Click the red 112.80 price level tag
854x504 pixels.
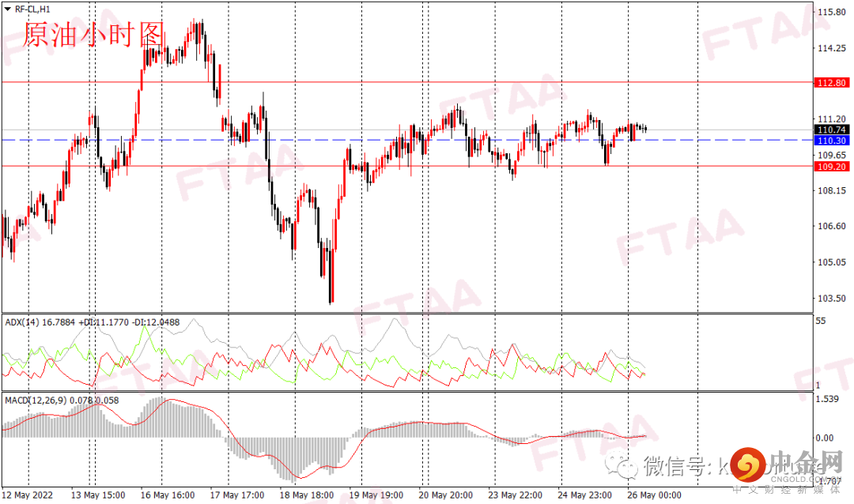click(x=831, y=83)
